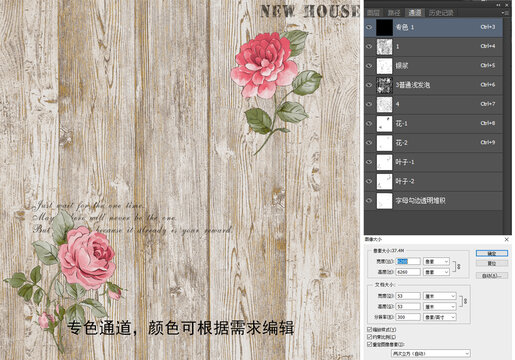Viewport: 515px width, 360px height.
Task: Select the 叶子-2 channel row
Action: pyautogui.click(x=434, y=182)
